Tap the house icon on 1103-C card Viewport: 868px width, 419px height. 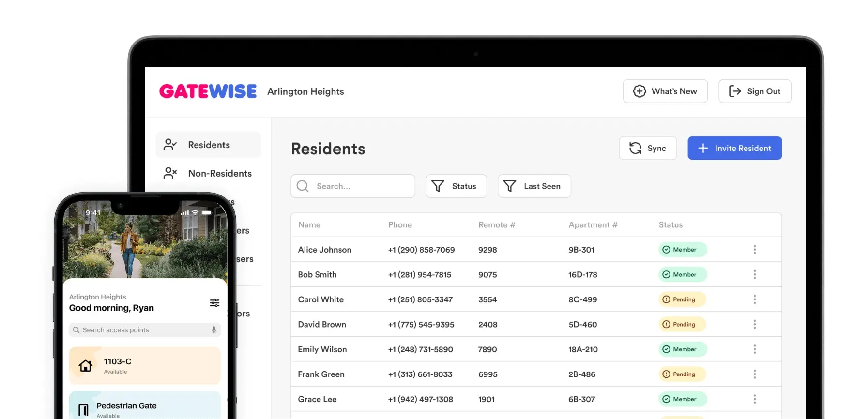pos(86,366)
